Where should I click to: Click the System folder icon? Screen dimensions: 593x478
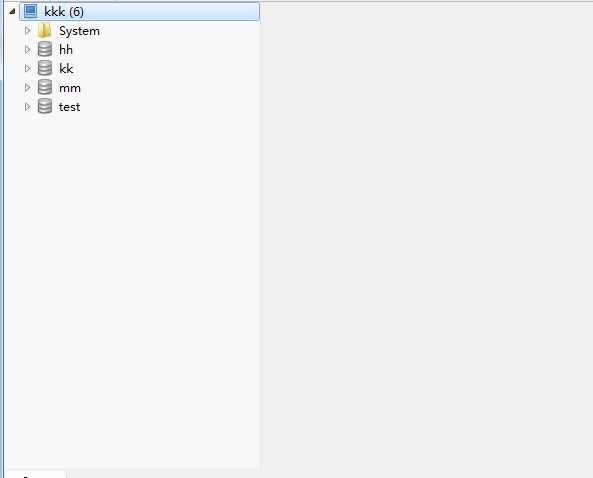click(x=44, y=31)
